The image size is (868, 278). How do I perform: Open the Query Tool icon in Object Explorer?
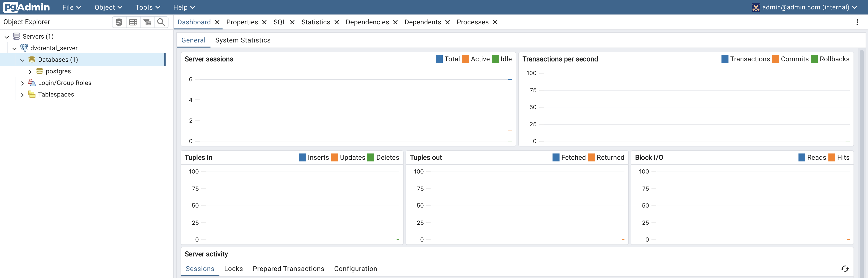click(119, 22)
